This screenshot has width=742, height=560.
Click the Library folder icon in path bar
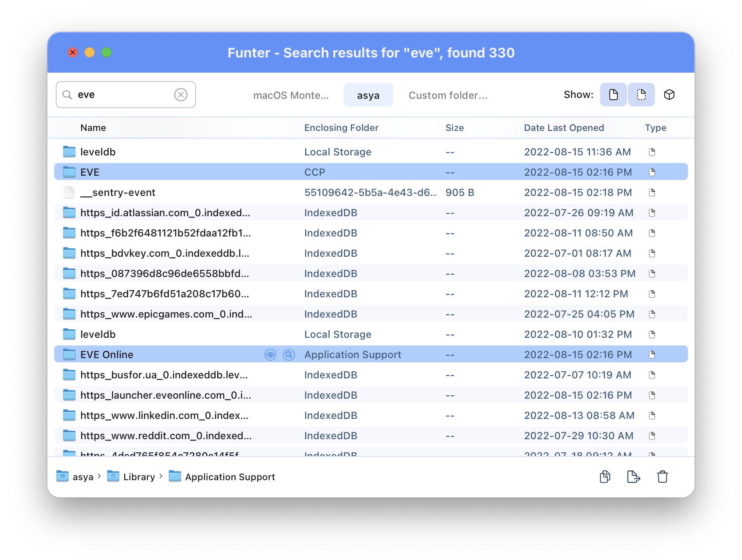(113, 476)
